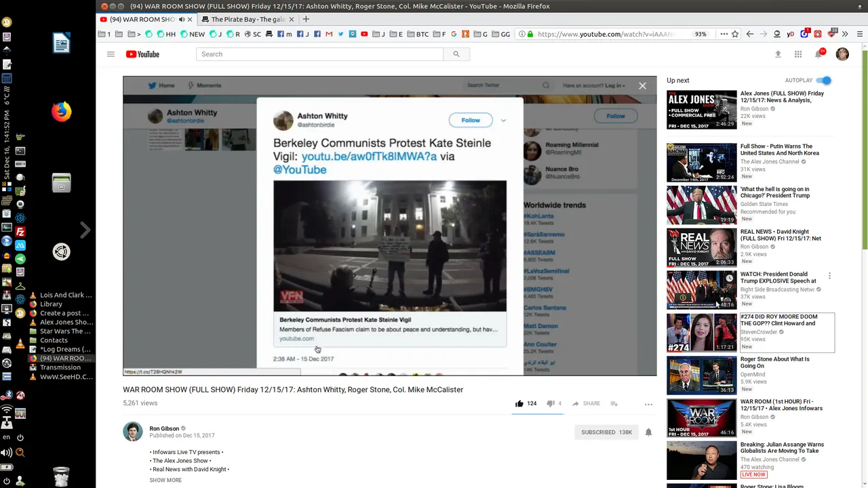The width and height of the screenshot is (868, 488).
Task: Click the video player tweet area
Action: (390, 226)
